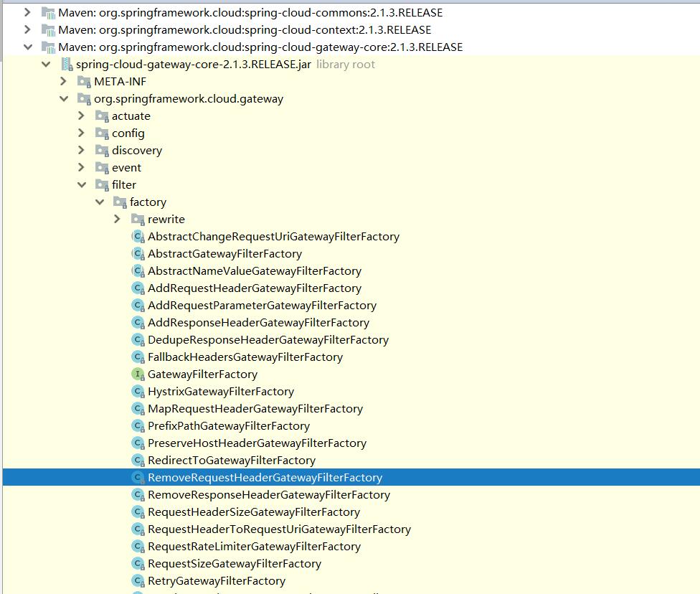Expand the discovery package

point(81,150)
